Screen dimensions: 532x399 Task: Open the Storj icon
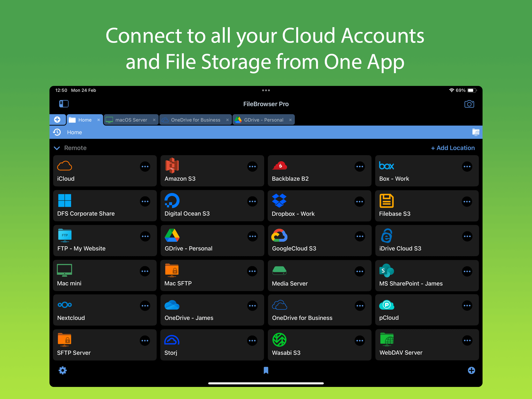pyautogui.click(x=172, y=340)
